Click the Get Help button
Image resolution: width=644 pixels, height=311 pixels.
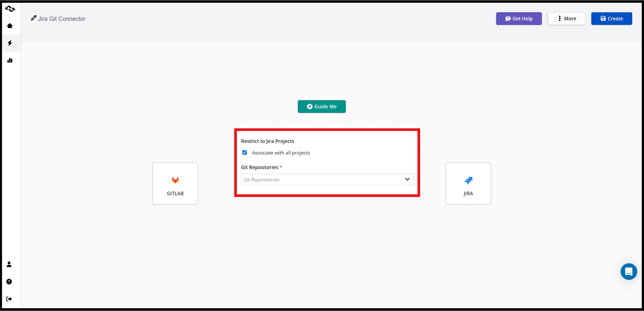pyautogui.click(x=519, y=19)
